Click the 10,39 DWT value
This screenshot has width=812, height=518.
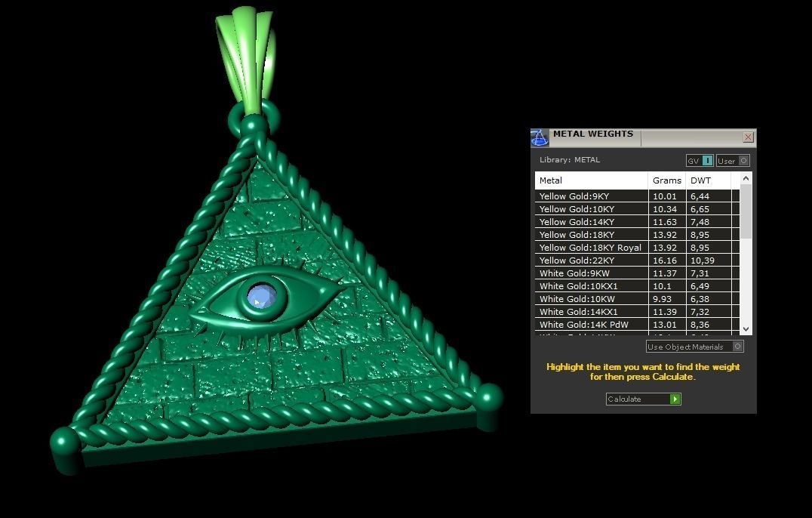(x=703, y=261)
